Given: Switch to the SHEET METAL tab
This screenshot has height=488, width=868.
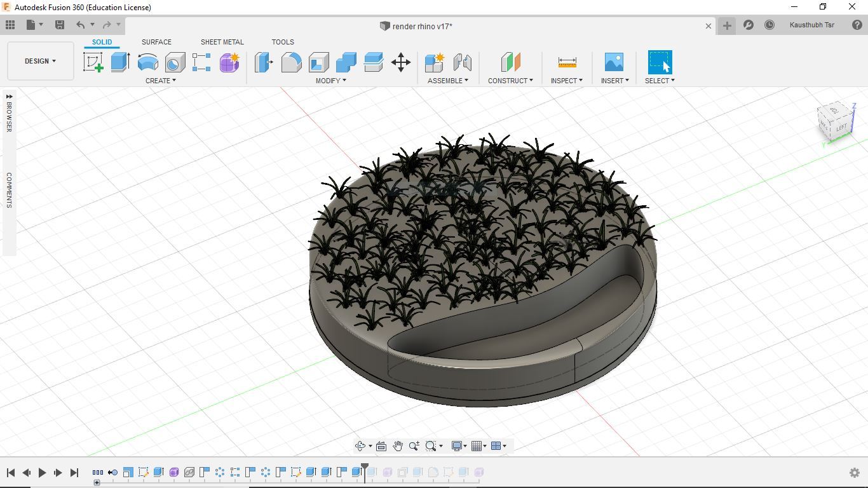Looking at the screenshot, I should pyautogui.click(x=222, y=42).
